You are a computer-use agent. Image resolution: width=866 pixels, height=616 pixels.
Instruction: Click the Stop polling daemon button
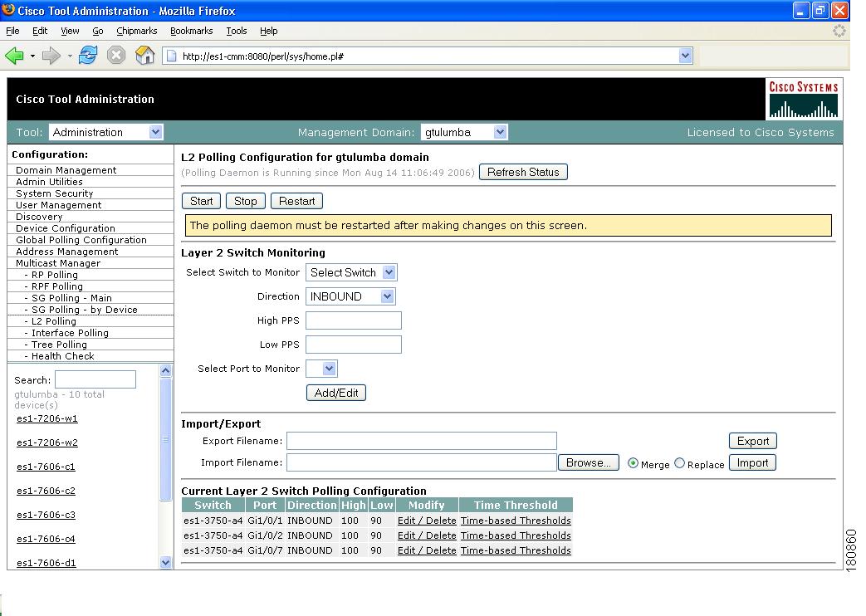click(245, 201)
